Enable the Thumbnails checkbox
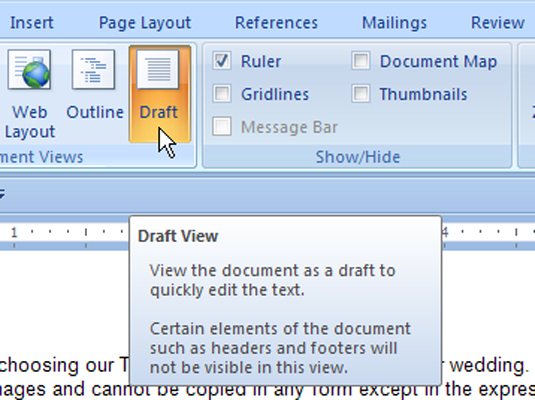 pyautogui.click(x=361, y=94)
